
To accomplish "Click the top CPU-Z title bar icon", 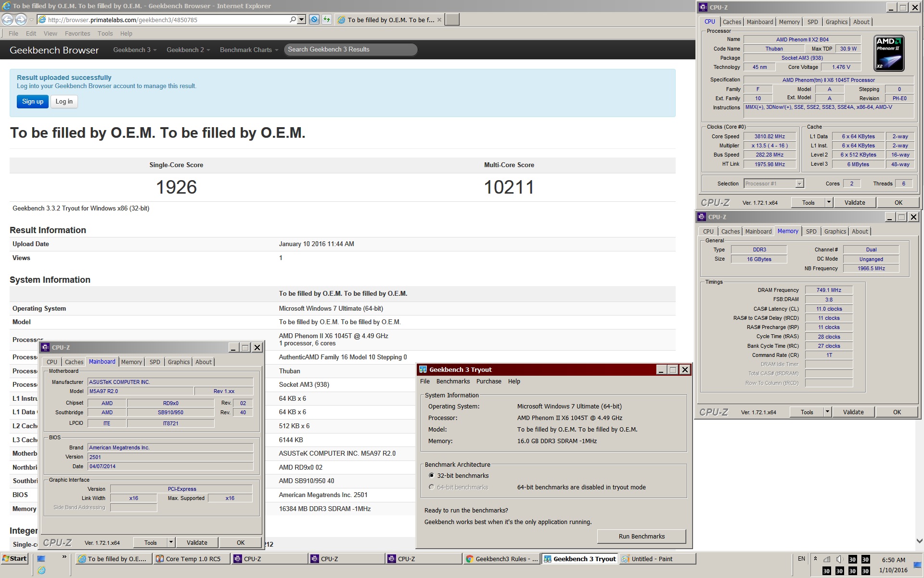I will (703, 7).
